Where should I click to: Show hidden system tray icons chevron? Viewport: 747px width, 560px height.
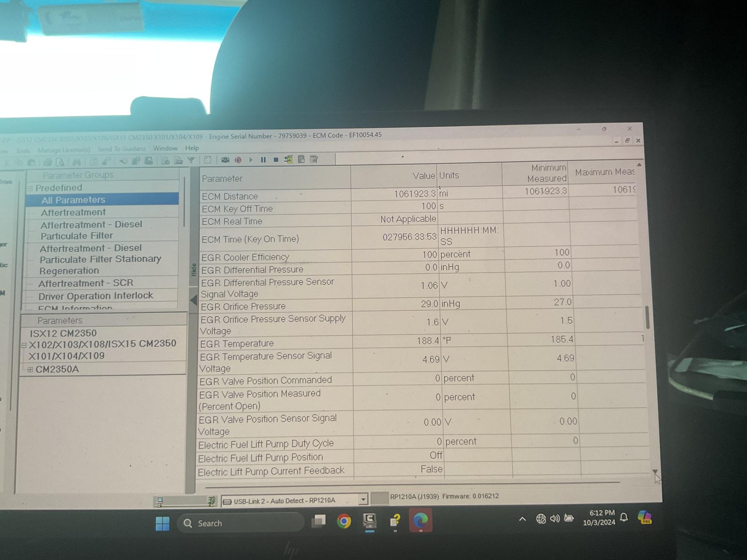(522, 519)
